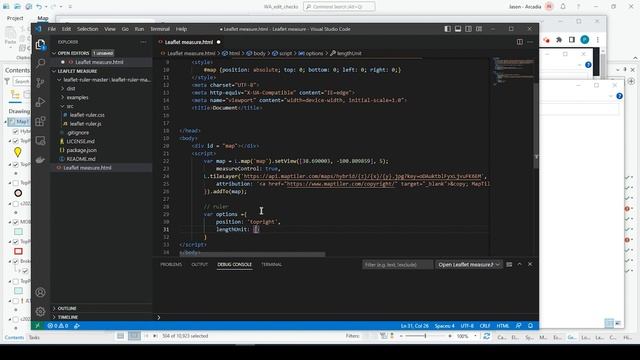Click the editor horizontal scrollbar

point(252,254)
